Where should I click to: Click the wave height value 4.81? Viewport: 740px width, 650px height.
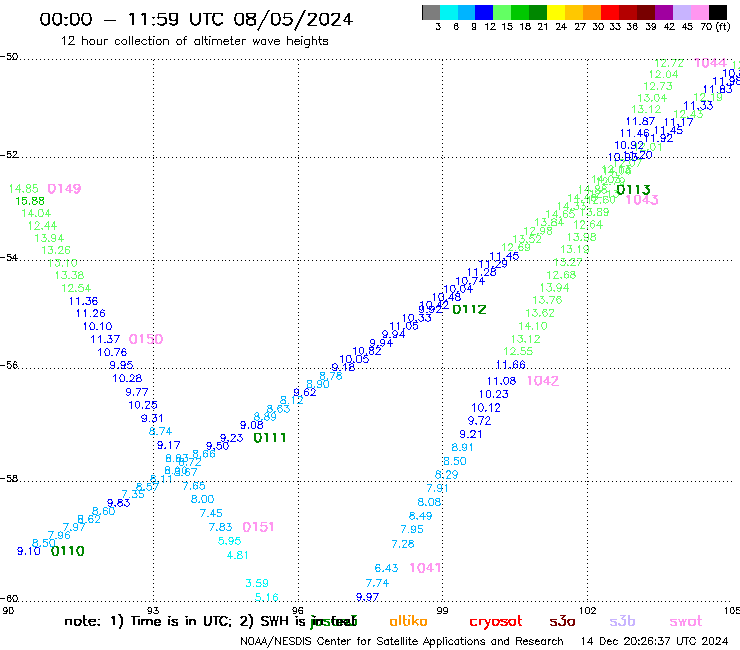(x=237, y=555)
